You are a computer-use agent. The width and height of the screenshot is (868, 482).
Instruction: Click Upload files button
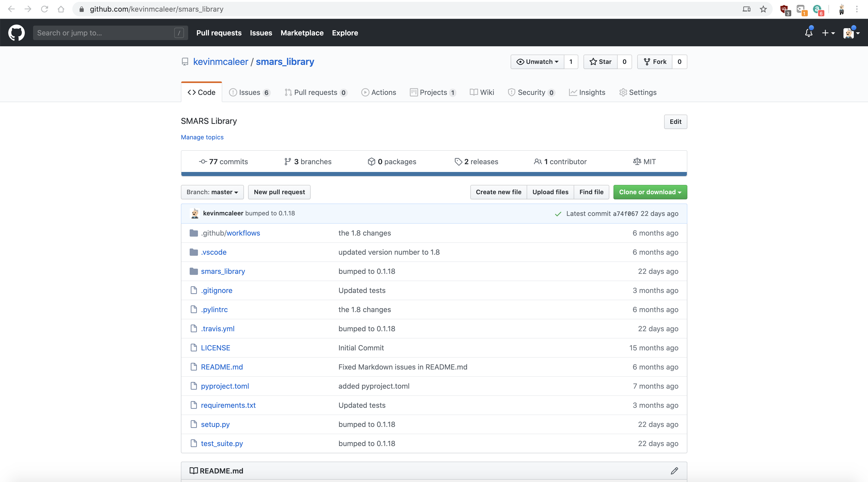coord(550,192)
